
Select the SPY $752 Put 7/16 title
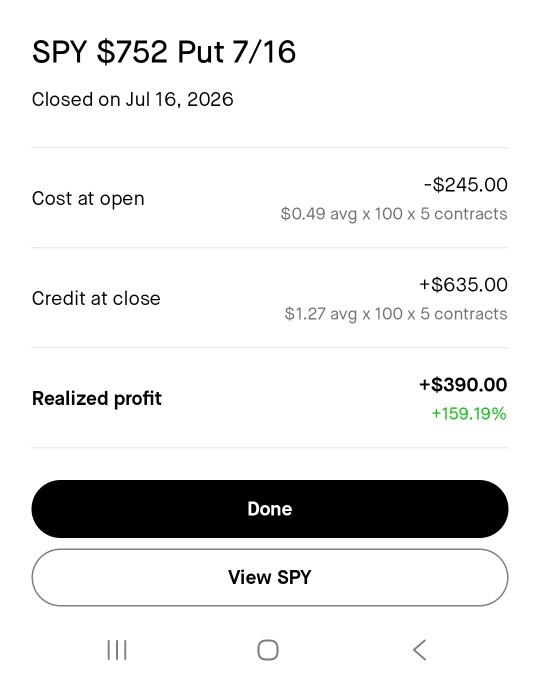164,52
